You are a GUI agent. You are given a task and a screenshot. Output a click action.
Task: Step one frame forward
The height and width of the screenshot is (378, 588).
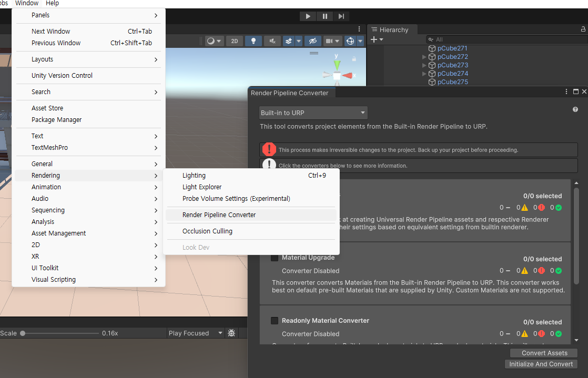(341, 16)
